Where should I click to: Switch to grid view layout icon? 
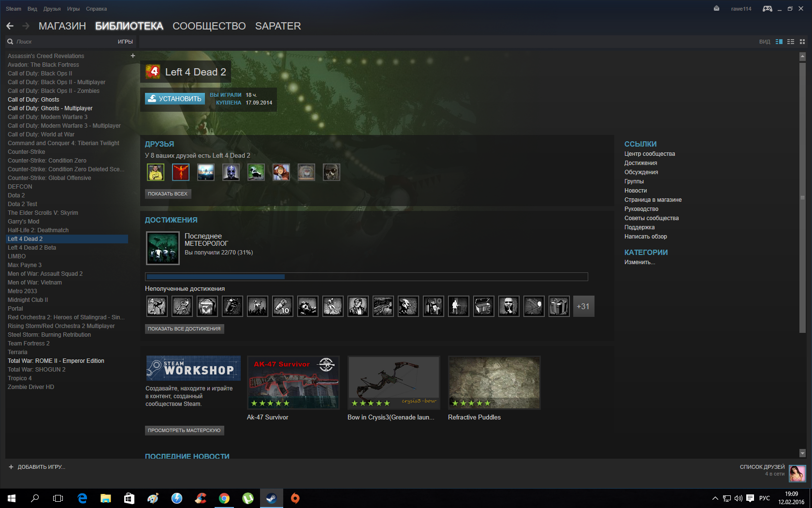[802, 42]
